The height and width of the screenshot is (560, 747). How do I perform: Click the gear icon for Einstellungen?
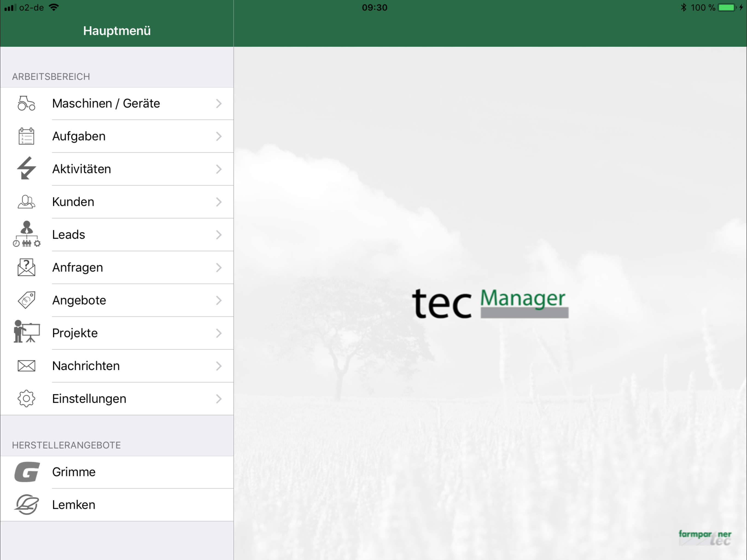[26, 399]
